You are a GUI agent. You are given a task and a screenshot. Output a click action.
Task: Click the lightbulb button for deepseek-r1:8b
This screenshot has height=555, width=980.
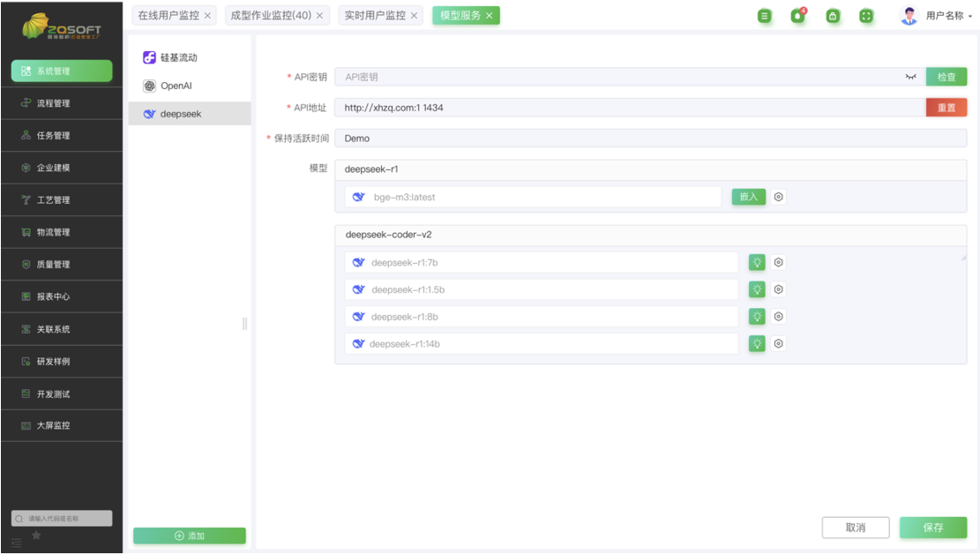(x=757, y=317)
